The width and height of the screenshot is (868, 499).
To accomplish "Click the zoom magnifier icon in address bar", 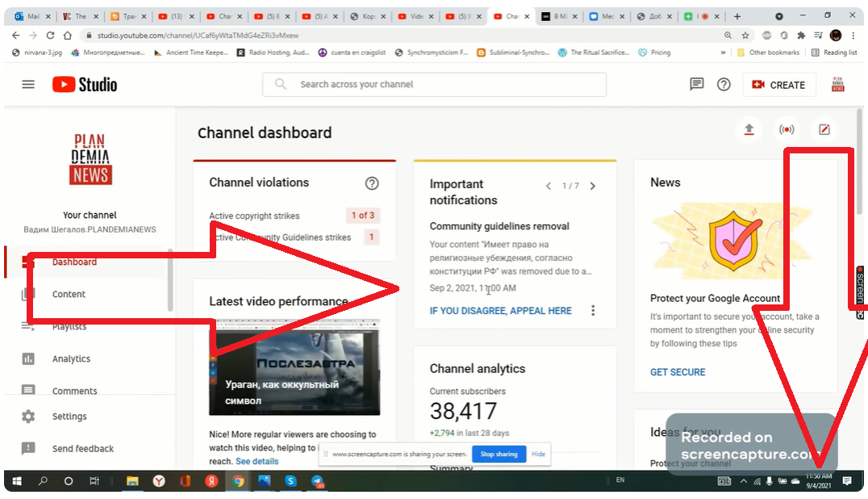I will [728, 36].
